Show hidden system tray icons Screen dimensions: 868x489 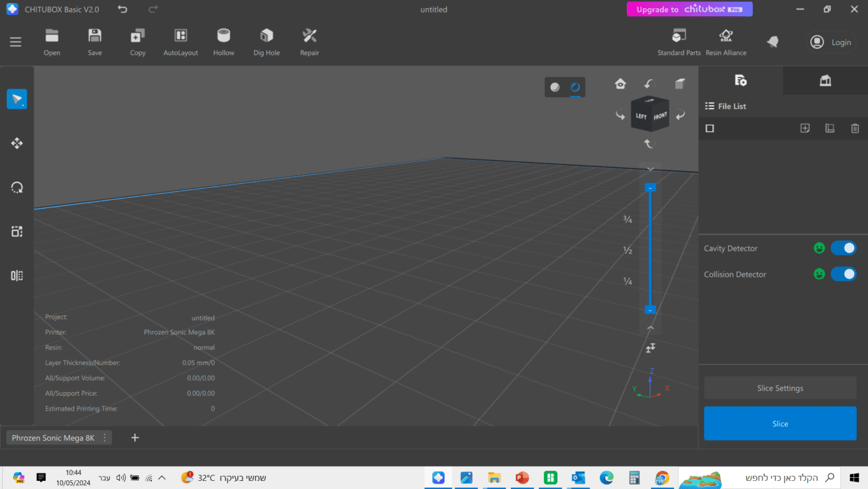162,478
